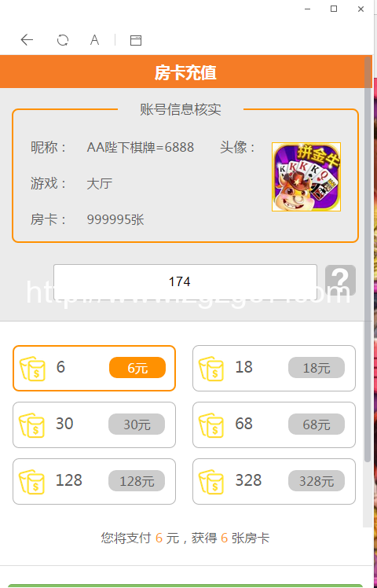Reload the page with the refresh icon
The image size is (377, 588).
63,40
